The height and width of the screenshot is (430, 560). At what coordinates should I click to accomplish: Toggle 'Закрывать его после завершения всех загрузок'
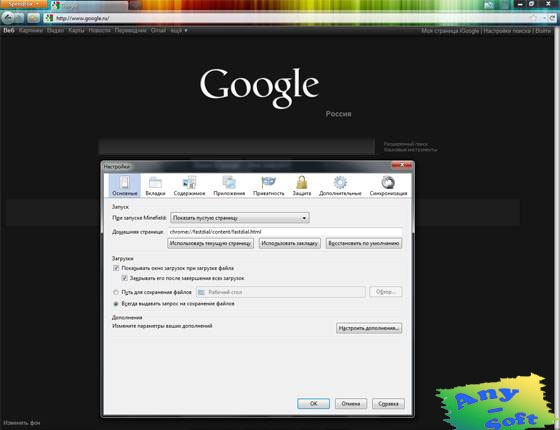tap(124, 278)
